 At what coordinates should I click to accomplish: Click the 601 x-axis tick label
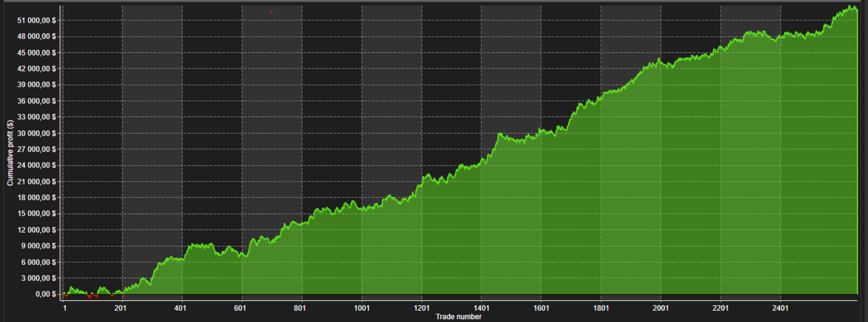point(240,308)
